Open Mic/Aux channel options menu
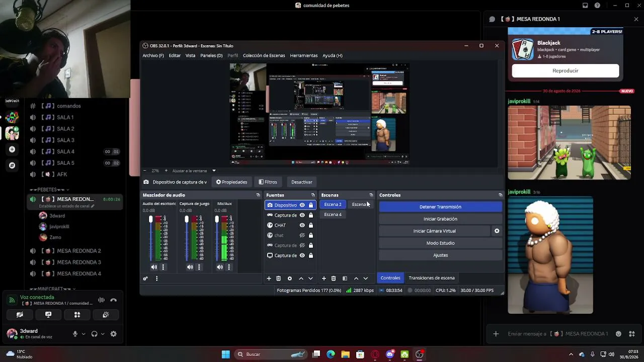The image size is (644, 362). (229, 267)
